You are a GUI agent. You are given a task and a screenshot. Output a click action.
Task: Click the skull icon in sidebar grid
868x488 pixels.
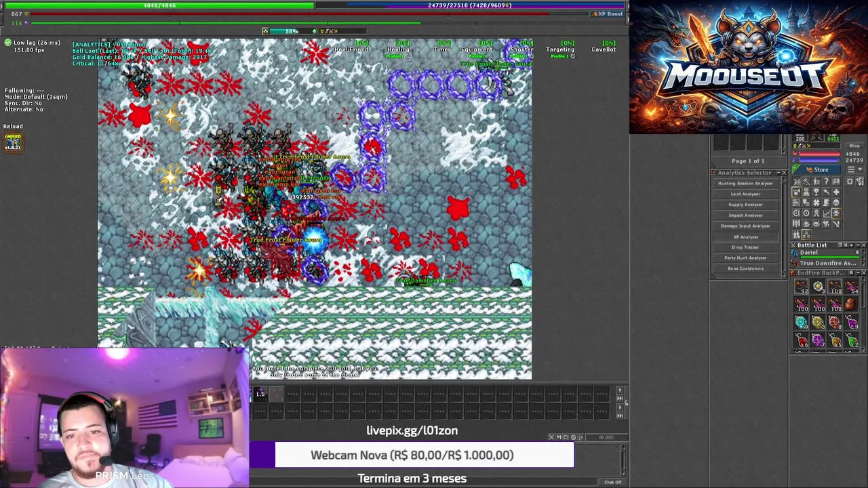pyautogui.click(x=836, y=203)
